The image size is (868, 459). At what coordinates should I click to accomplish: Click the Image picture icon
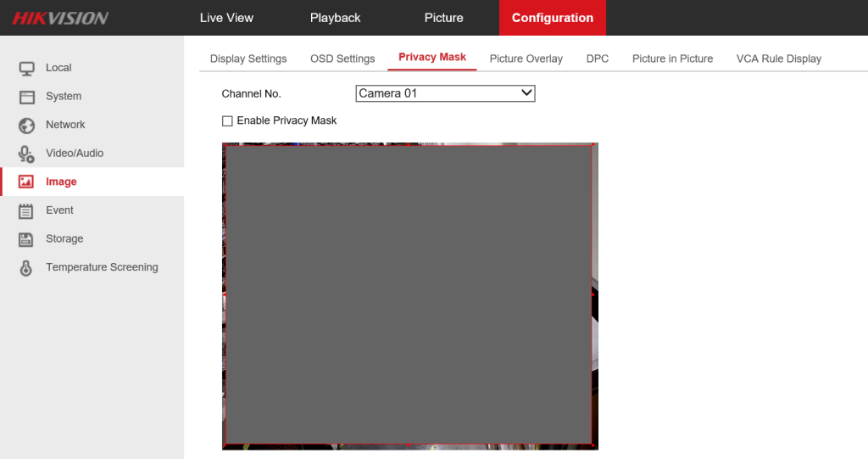tap(26, 182)
